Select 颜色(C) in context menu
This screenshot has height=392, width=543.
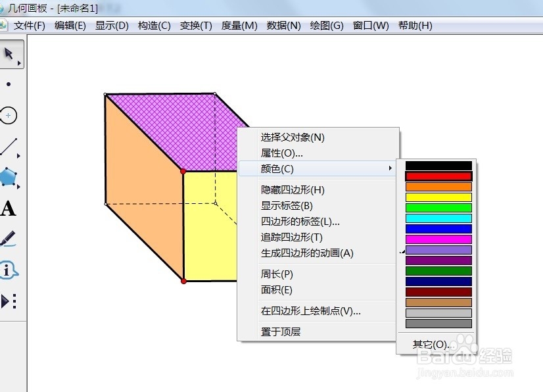pyautogui.click(x=318, y=168)
